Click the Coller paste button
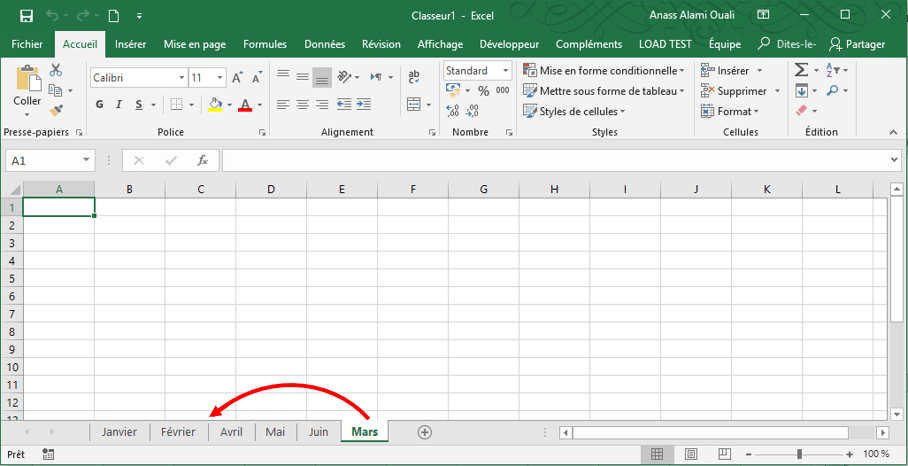The height and width of the screenshot is (466, 908). click(27, 90)
